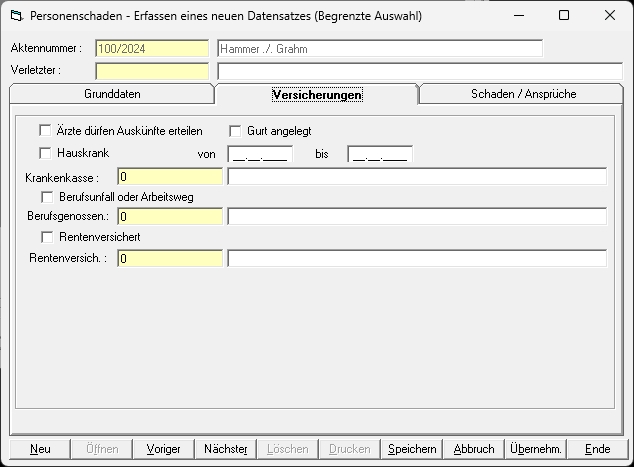Go to previous record with Voriger
634x467 pixels.
163,449
